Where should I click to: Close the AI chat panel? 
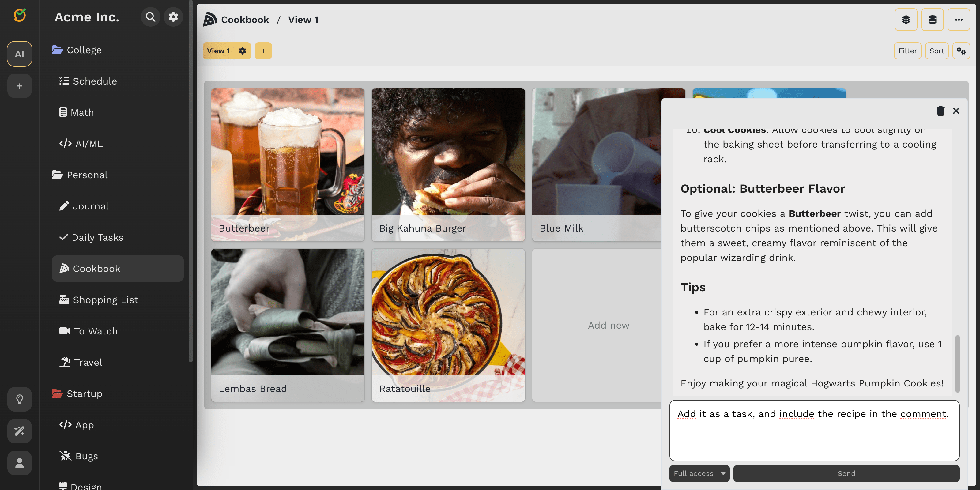(956, 111)
